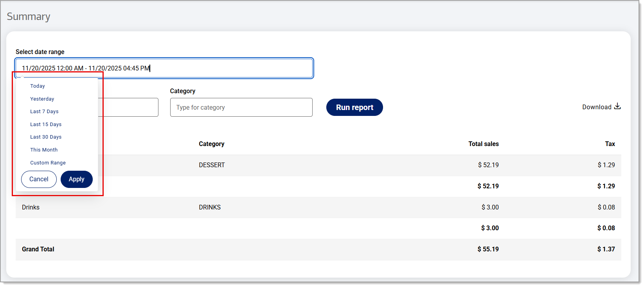The width and height of the screenshot is (644, 287).
Task: Apply the selected date range
Action: tap(77, 179)
